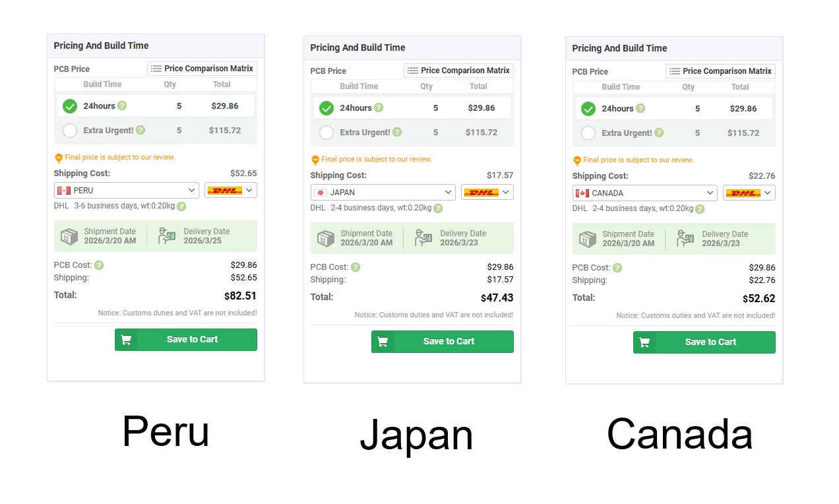The width and height of the screenshot is (839, 504).
Task: Expand DHL courier dropdown in Peru panel
Action: (231, 191)
